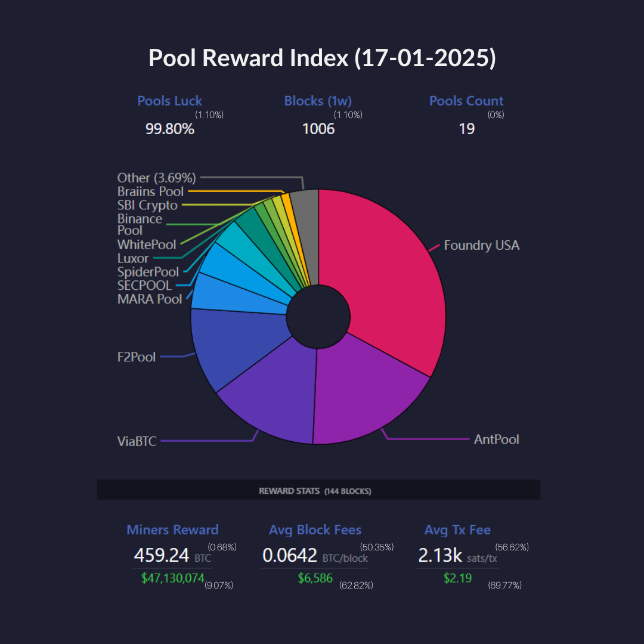This screenshot has height=644, width=644.
Task: Select the $47,130,074 reward amount
Action: pyautogui.click(x=173, y=578)
